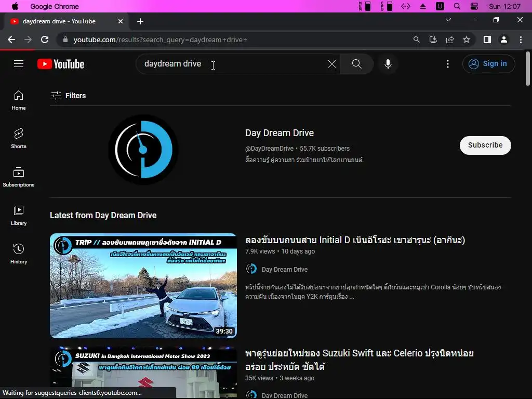532x399 pixels.
Task: Select the daydream drive - YouTube tab
Action: click(66, 21)
